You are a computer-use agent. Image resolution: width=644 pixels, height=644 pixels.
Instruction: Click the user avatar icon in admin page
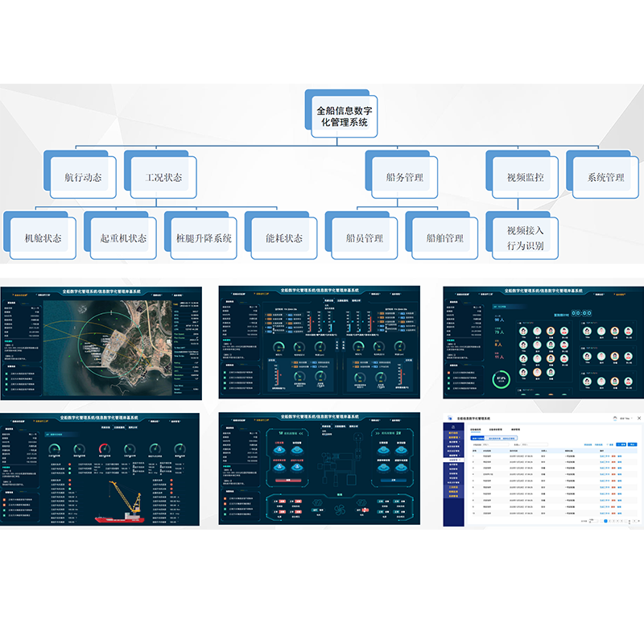coord(614,419)
